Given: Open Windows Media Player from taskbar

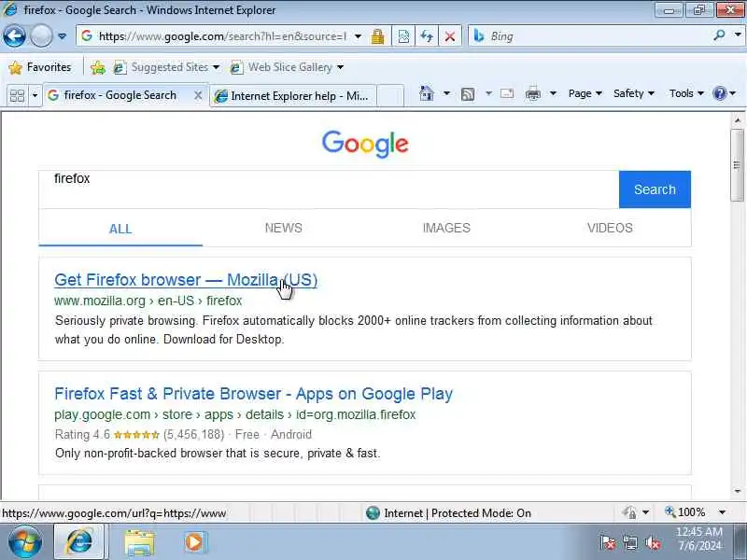Looking at the screenshot, I should 194,542.
